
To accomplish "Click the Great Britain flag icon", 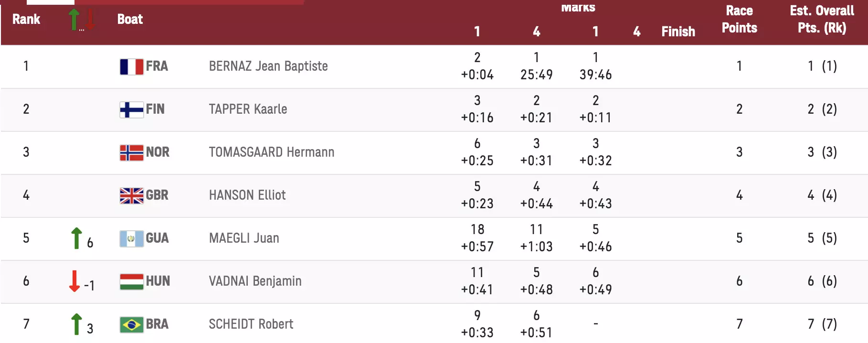I will pyautogui.click(x=131, y=195).
